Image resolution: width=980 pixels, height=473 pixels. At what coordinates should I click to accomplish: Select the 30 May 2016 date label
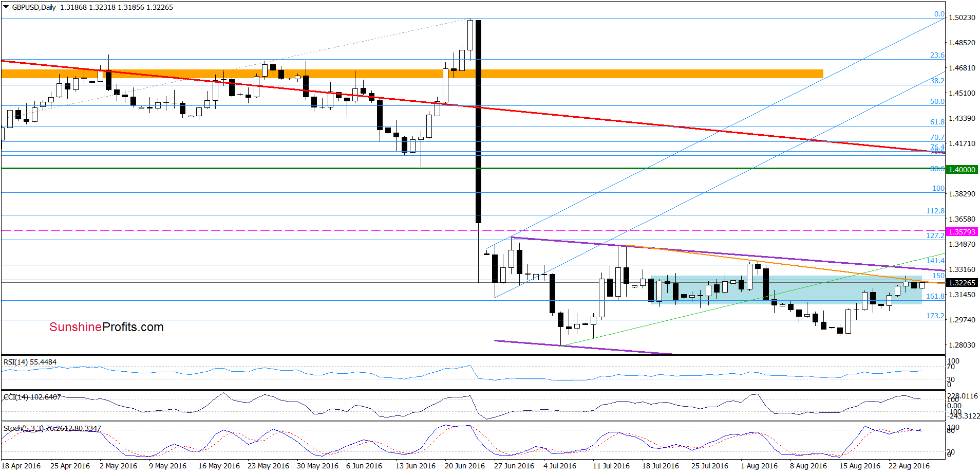(318, 466)
